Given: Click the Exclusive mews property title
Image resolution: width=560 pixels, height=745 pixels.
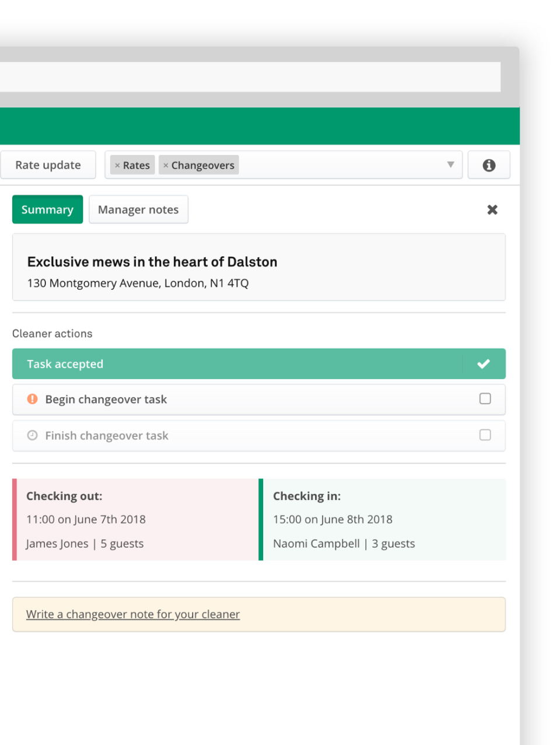Looking at the screenshot, I should pyautogui.click(x=152, y=262).
